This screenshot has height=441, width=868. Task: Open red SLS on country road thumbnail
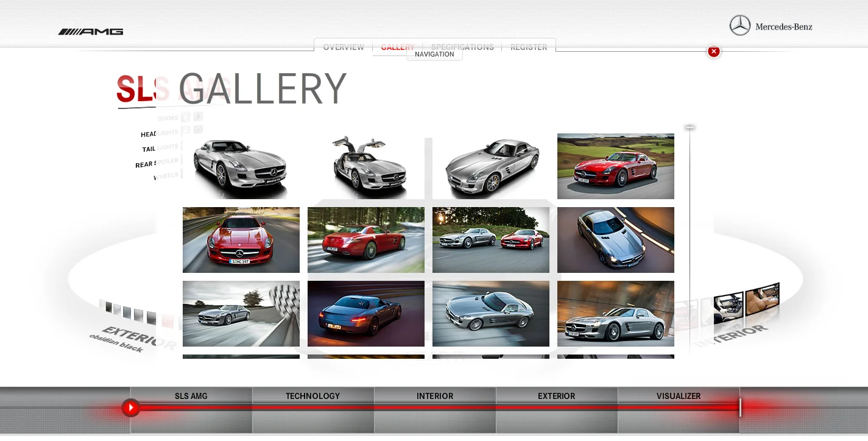(616, 166)
